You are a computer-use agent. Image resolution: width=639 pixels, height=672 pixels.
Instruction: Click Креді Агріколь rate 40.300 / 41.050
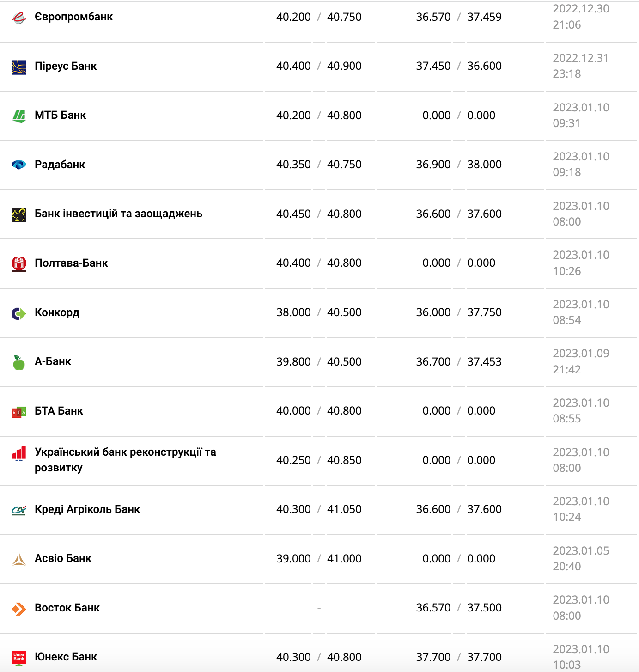(x=319, y=509)
